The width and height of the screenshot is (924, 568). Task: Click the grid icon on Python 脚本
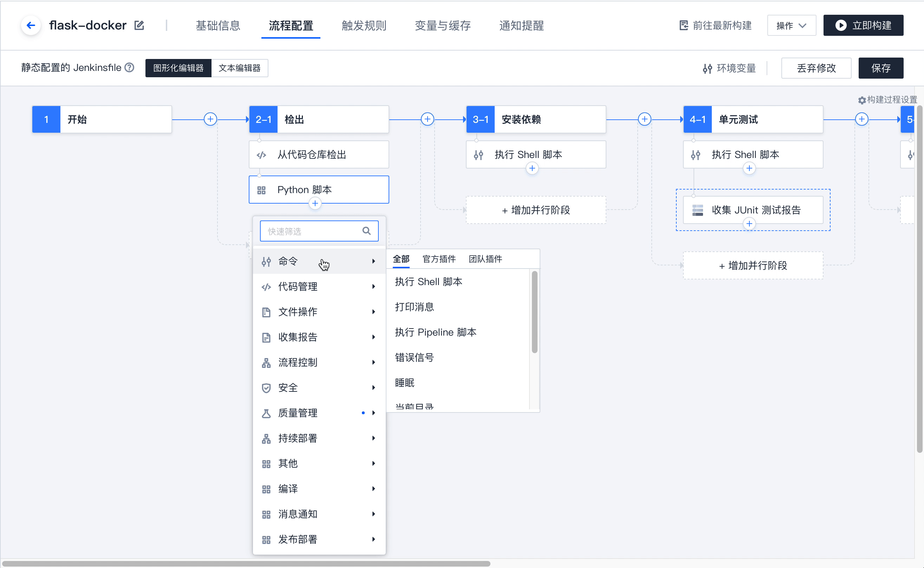click(262, 190)
